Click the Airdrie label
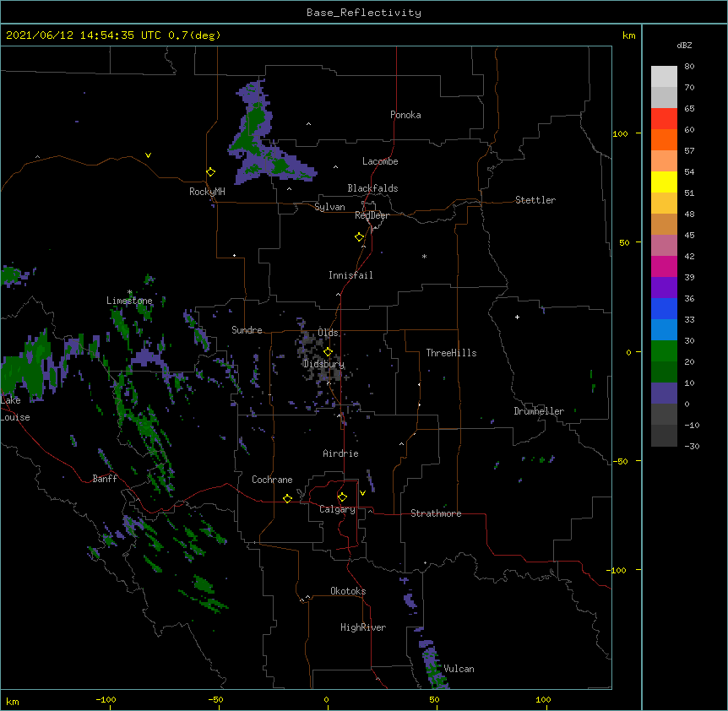Viewport: 728px width, 711px height. tap(341, 453)
